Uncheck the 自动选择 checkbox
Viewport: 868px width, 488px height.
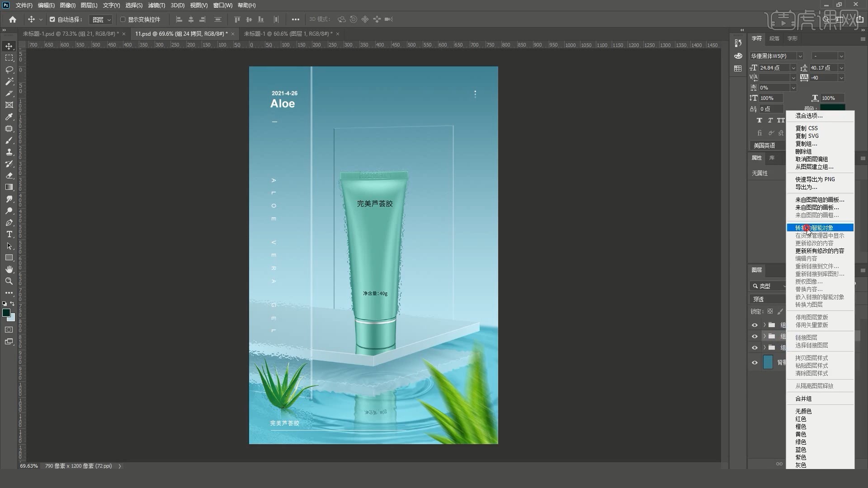pos(52,19)
